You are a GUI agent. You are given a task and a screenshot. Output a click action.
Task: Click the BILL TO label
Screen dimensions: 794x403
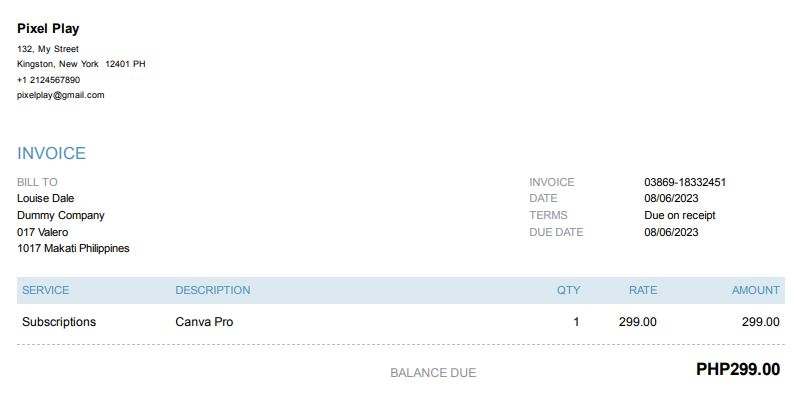pos(37,182)
